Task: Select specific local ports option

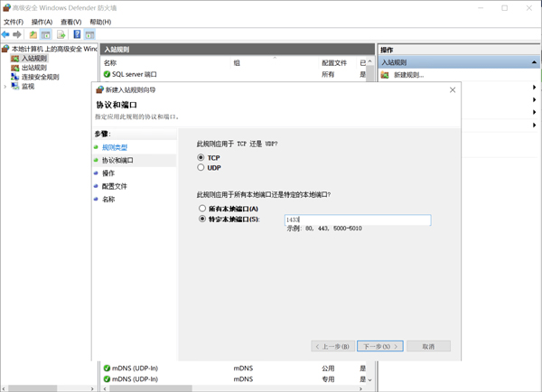Action: pyautogui.click(x=202, y=219)
